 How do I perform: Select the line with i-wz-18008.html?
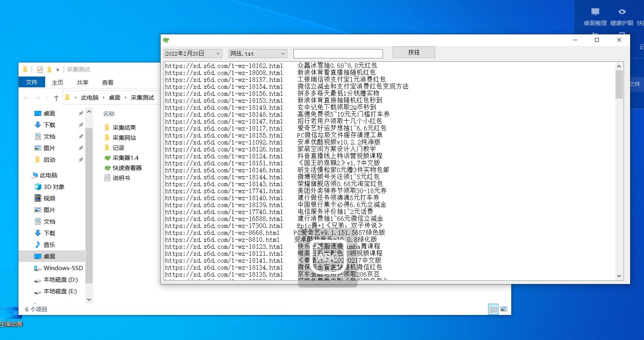click(270, 73)
